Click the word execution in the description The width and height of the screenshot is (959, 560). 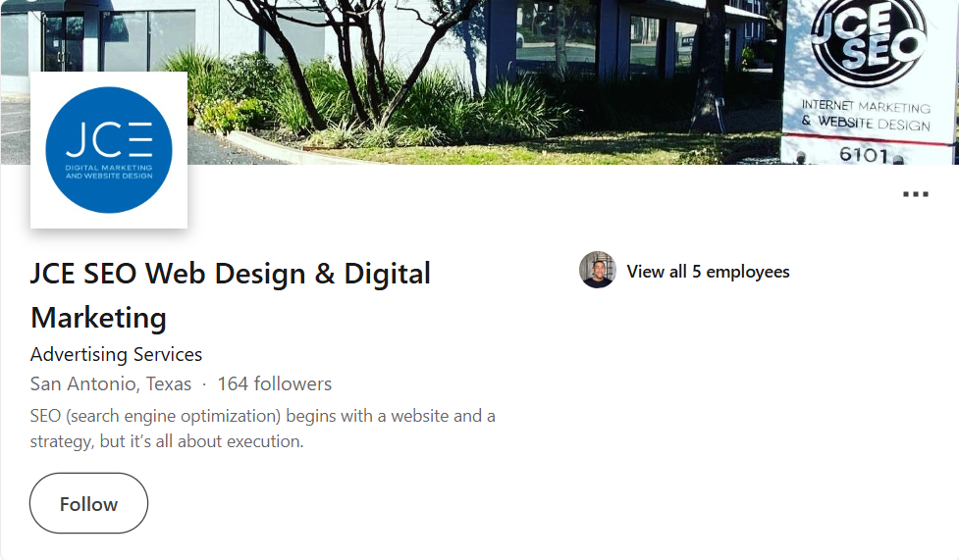(x=265, y=441)
